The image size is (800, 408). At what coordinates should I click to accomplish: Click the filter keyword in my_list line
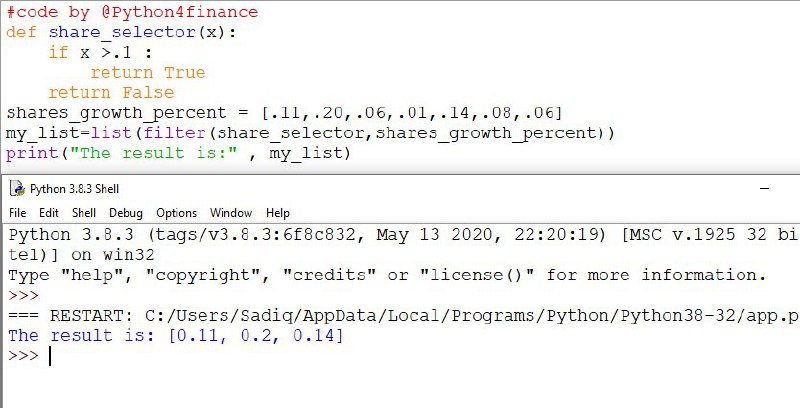point(174,133)
